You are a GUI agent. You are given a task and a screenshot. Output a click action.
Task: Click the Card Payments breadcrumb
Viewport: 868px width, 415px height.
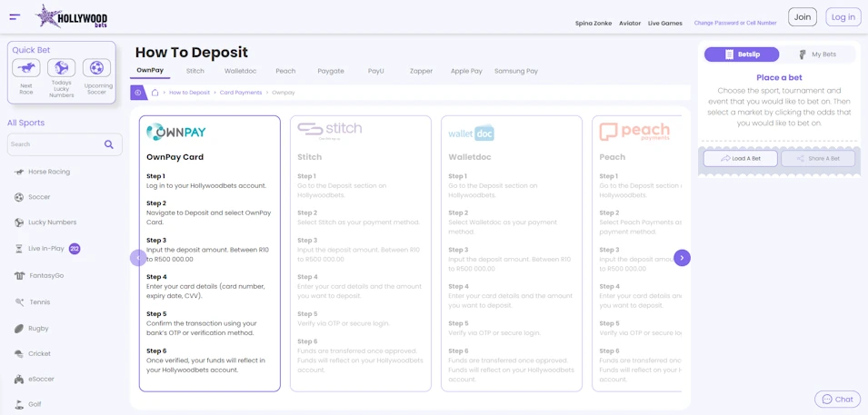coord(241,93)
